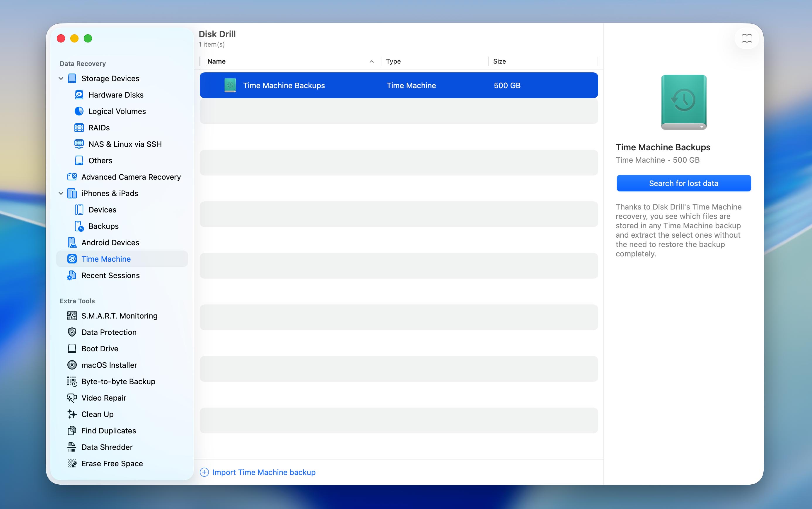Launch the Video Repair tool

[122, 398]
